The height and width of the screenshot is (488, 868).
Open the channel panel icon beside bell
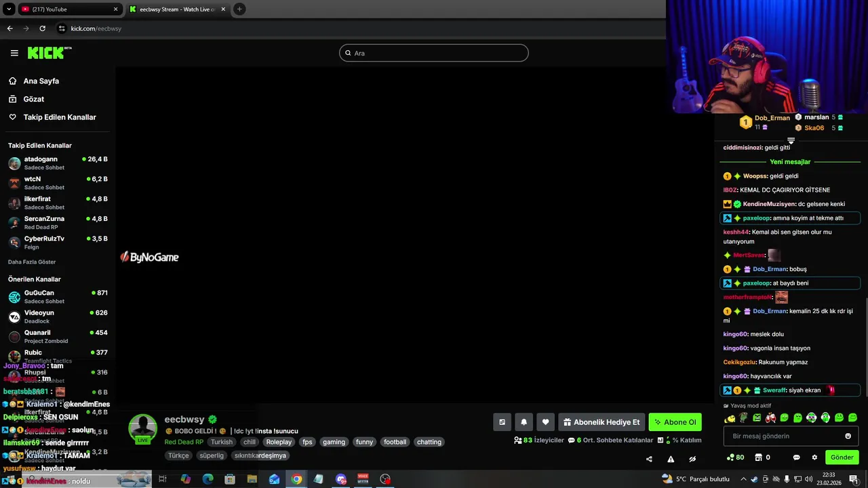502,422
